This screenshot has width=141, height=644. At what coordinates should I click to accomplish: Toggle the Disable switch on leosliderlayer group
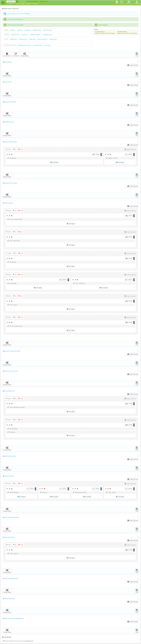[x=9, y=253]
